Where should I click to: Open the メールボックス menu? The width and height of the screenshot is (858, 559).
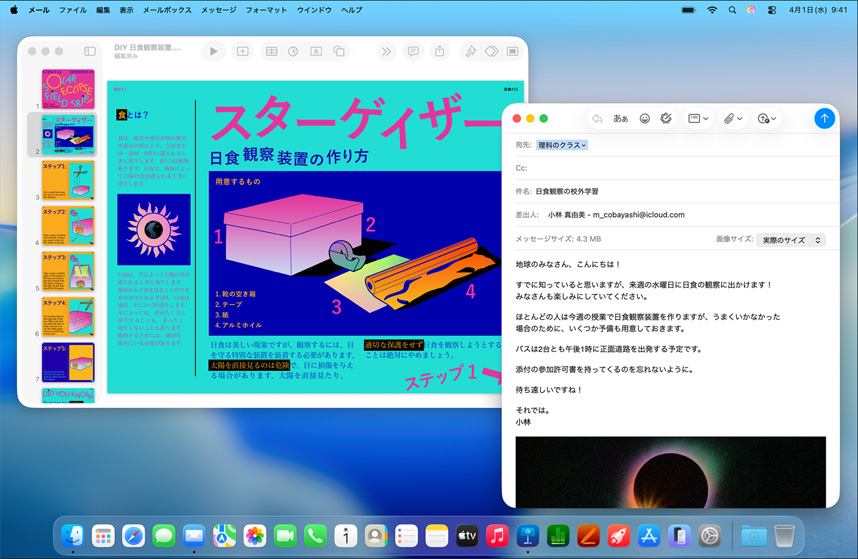pyautogui.click(x=167, y=10)
